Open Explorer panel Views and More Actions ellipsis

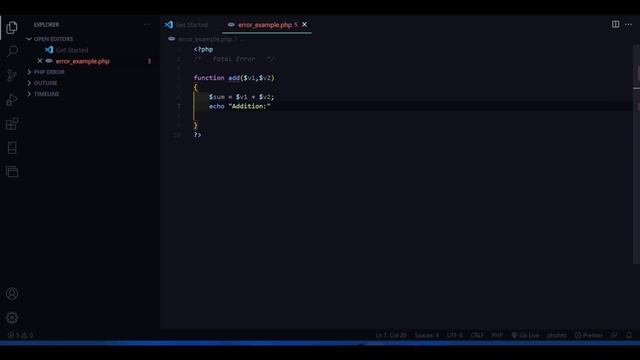coord(147,24)
